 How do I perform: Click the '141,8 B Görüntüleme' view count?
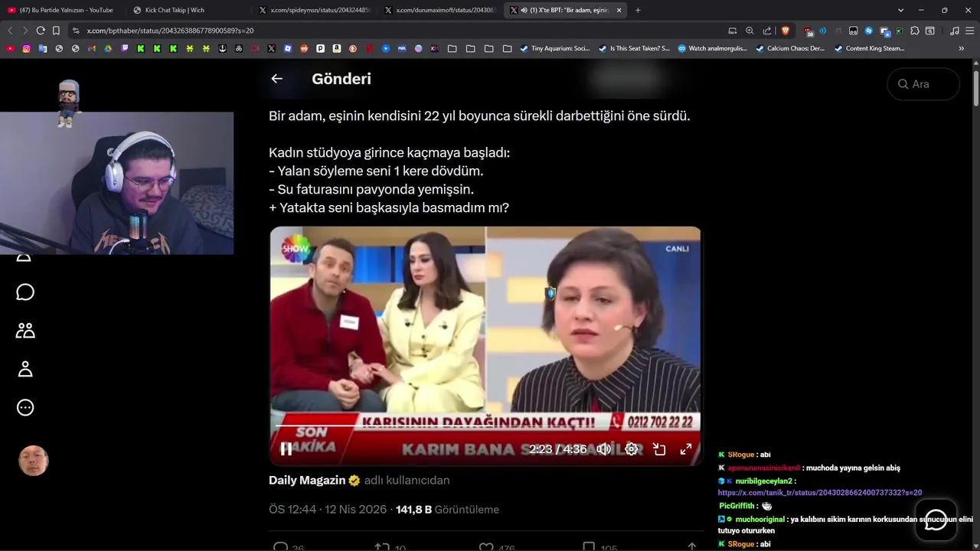447,510
